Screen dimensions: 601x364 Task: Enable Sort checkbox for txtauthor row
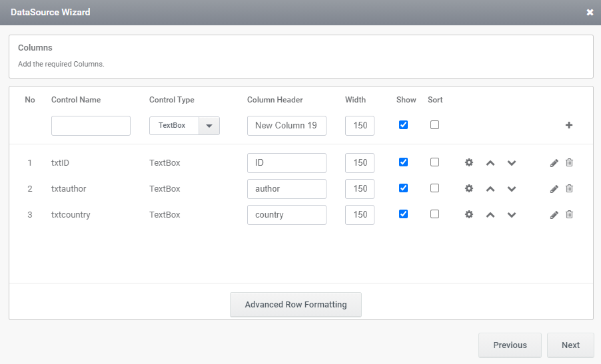pos(435,188)
